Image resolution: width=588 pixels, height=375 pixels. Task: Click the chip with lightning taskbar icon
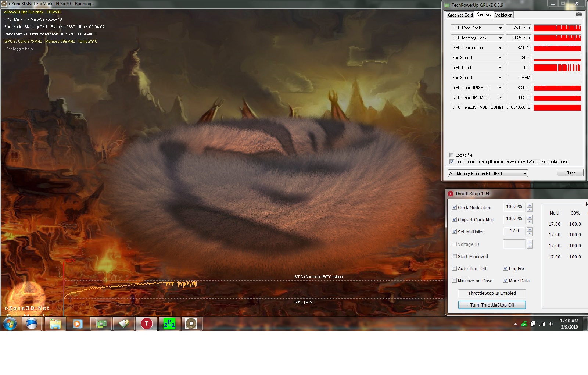click(x=124, y=324)
